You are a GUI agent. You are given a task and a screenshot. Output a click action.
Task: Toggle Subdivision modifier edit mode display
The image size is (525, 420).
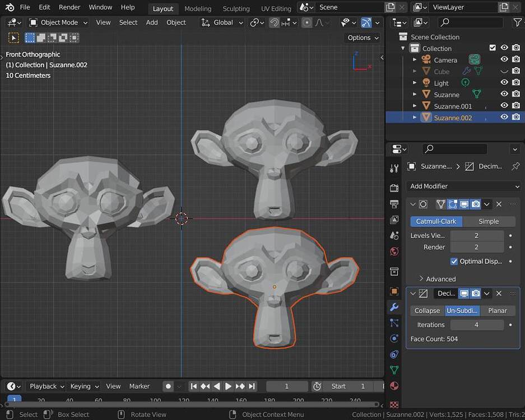pyautogui.click(x=452, y=204)
